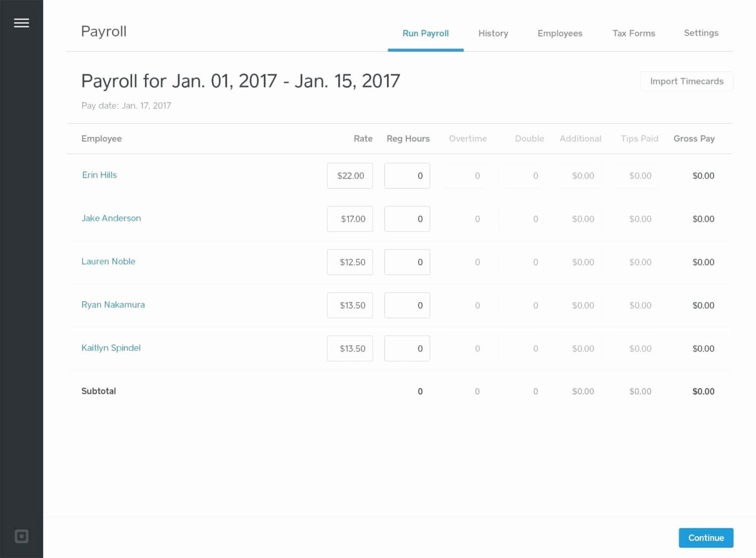The width and height of the screenshot is (756, 558).
Task: Click the Gross Pay column header
Action: pos(694,139)
